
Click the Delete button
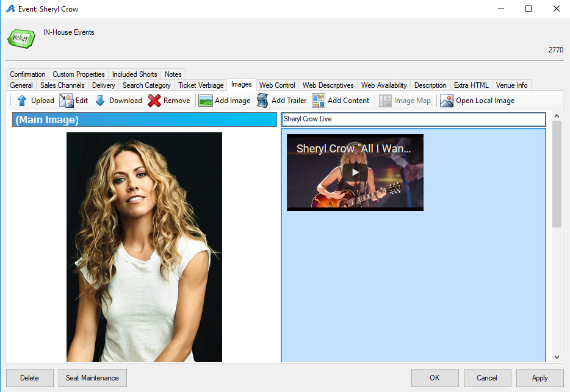(x=29, y=378)
